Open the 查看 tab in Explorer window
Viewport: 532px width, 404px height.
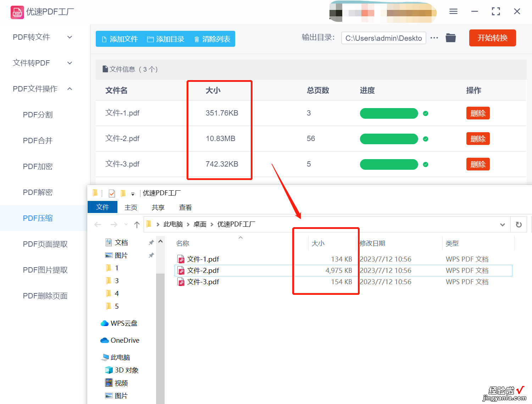point(185,207)
